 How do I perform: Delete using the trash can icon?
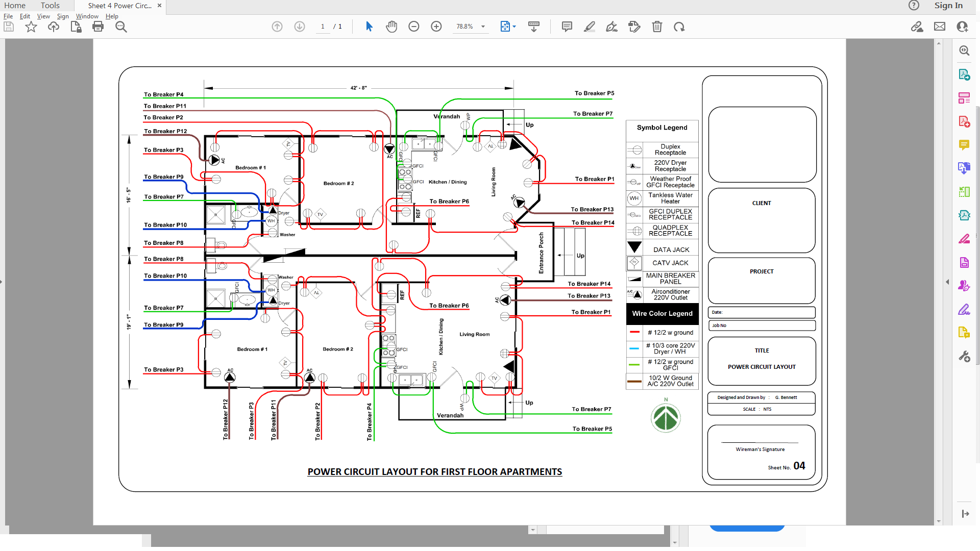pyautogui.click(x=657, y=27)
